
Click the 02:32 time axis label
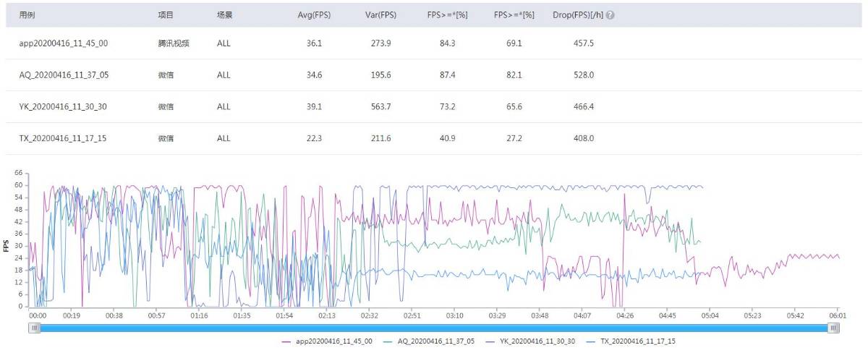point(370,315)
